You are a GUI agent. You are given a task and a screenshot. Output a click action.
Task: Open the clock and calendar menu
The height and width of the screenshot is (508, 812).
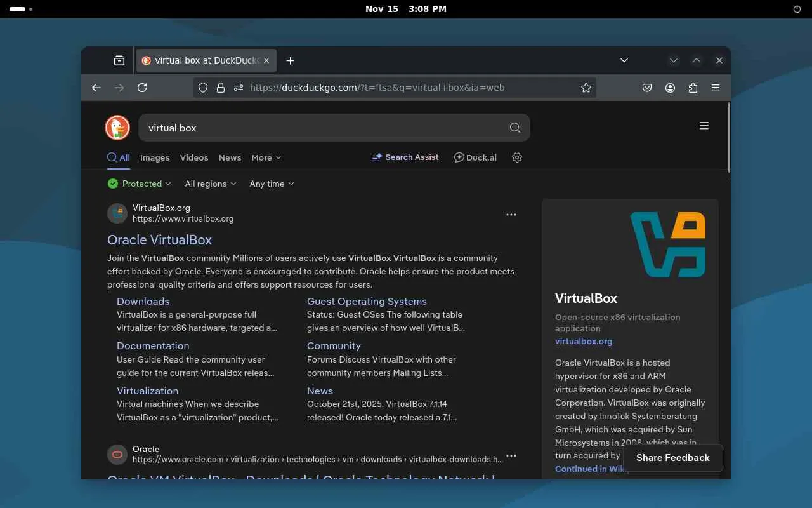point(406,9)
